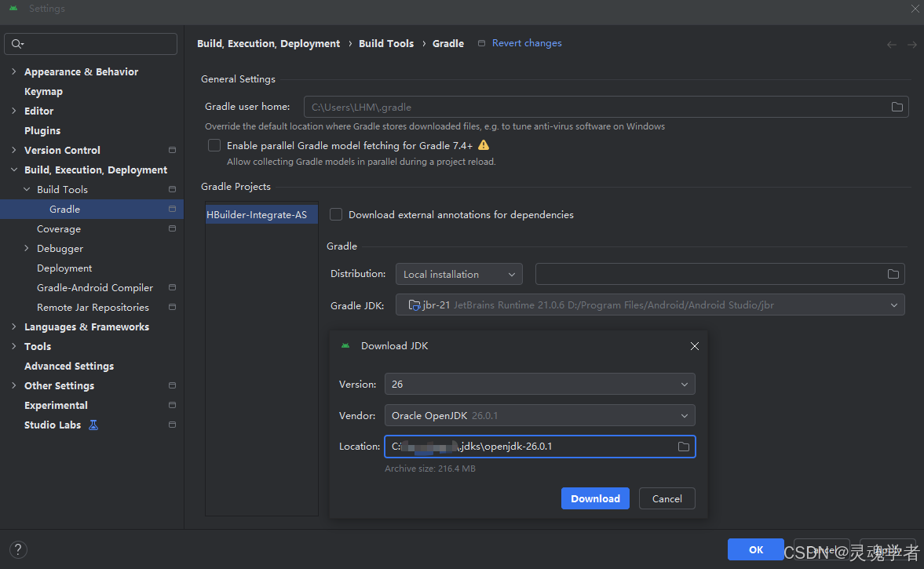
Task: Click the jbr-21 JDK folder icon
Action: [415, 305]
